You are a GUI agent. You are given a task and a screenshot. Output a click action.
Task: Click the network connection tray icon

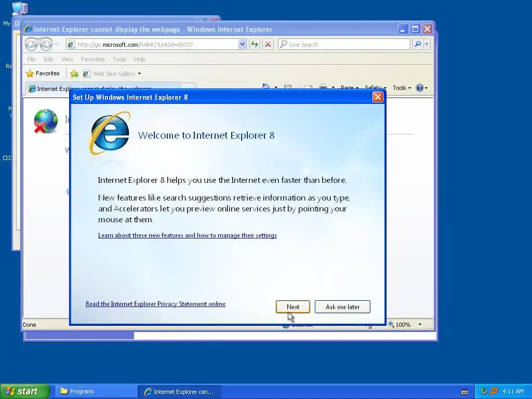(x=484, y=391)
